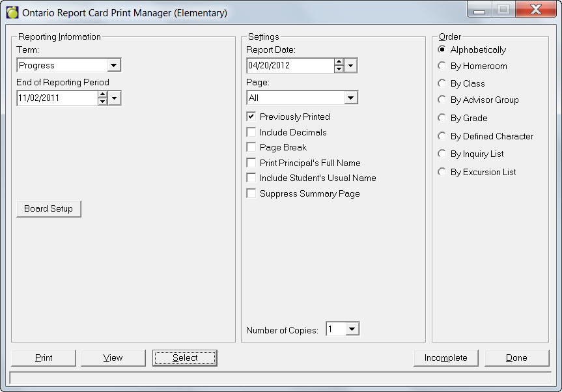The image size is (562, 392).
Task: Select By Excursion List radio button
Action: [443, 172]
